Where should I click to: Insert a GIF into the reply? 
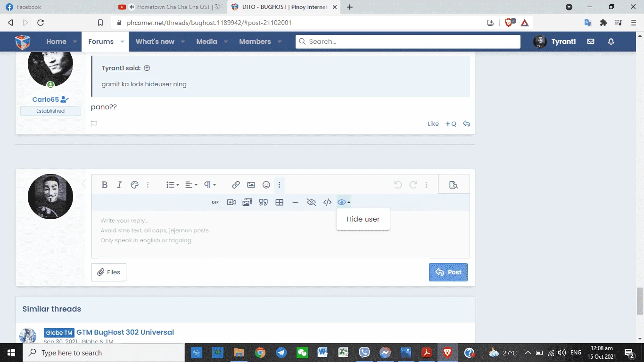click(x=215, y=202)
